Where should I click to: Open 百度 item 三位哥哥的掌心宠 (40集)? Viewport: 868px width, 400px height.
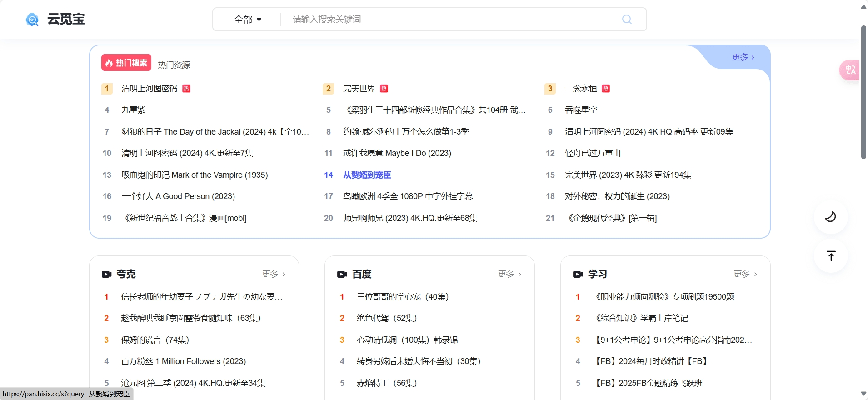(403, 297)
